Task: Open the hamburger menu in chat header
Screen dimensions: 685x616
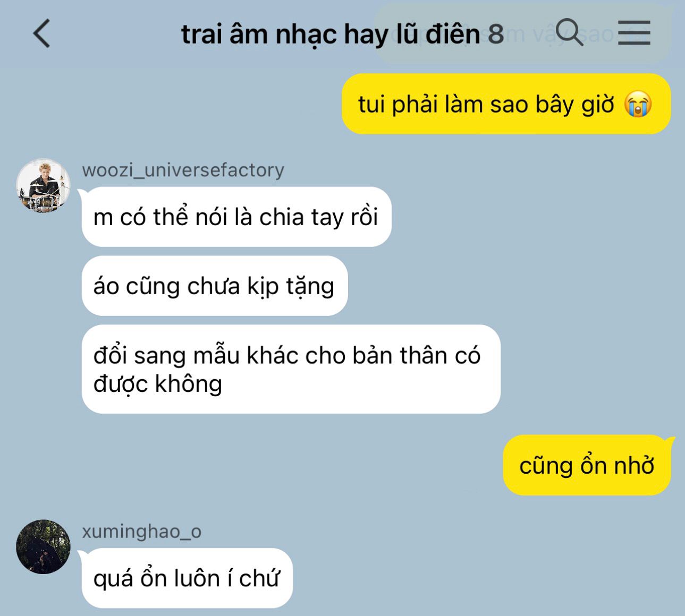Action: click(634, 33)
